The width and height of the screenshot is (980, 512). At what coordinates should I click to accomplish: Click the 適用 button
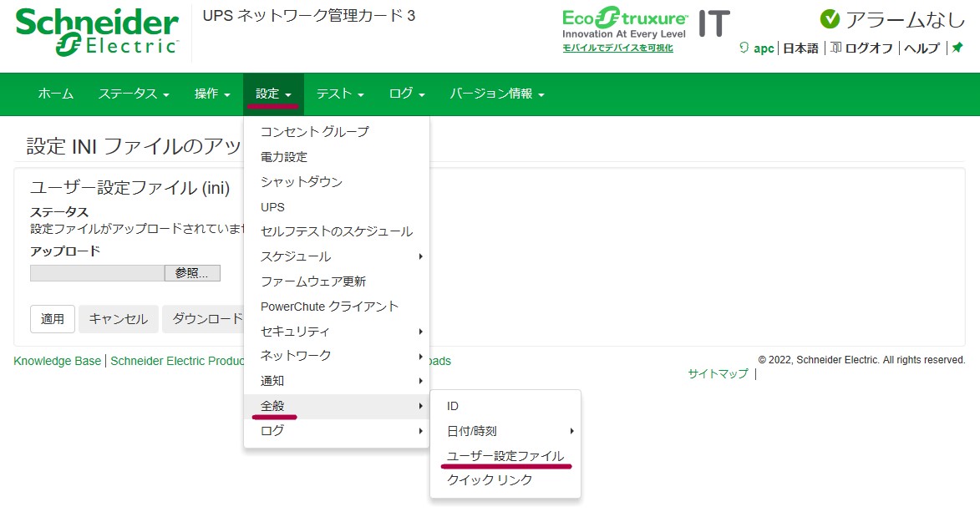(x=53, y=319)
